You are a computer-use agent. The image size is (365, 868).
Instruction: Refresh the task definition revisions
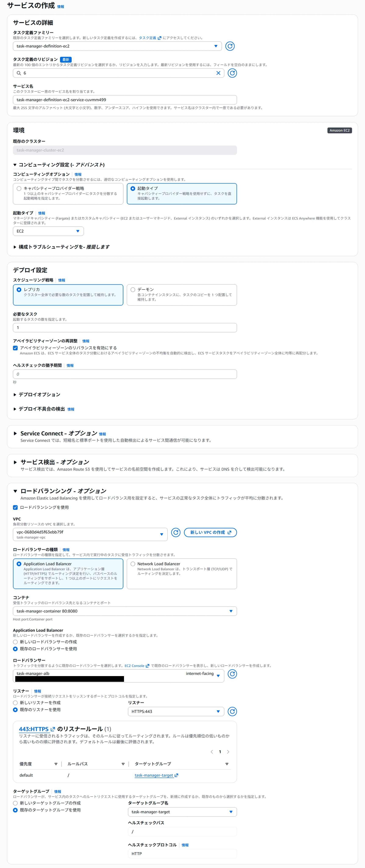[232, 73]
